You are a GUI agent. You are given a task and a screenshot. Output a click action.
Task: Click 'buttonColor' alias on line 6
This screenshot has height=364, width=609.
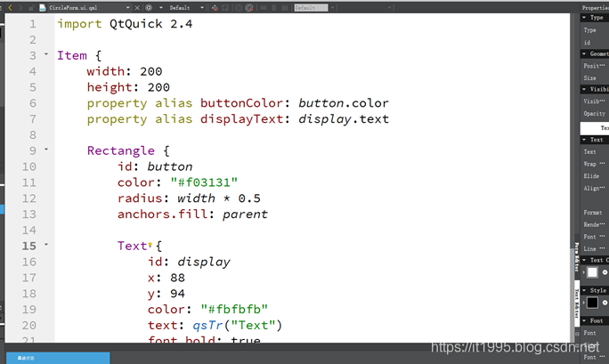point(242,103)
